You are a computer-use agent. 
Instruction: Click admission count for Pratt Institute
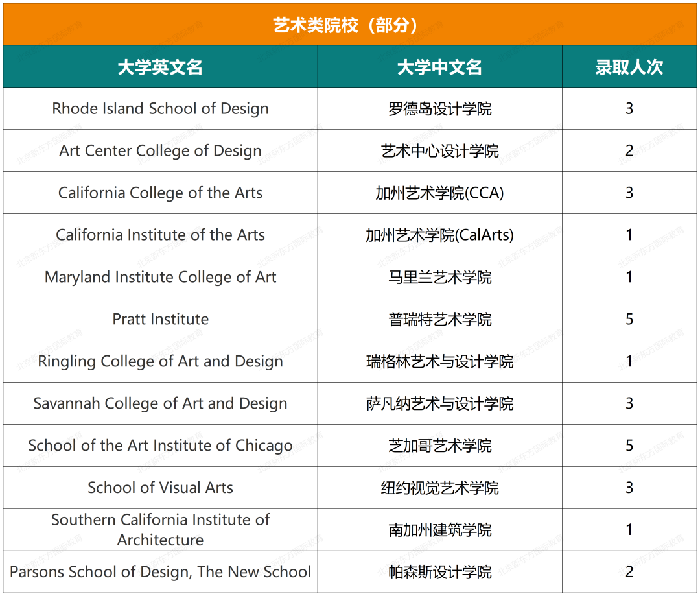(x=629, y=319)
